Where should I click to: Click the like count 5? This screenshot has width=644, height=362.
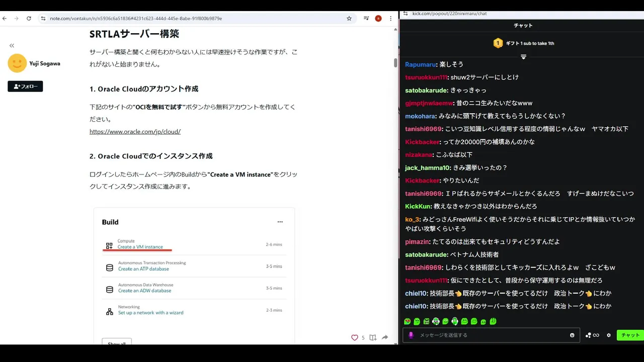pos(363,338)
